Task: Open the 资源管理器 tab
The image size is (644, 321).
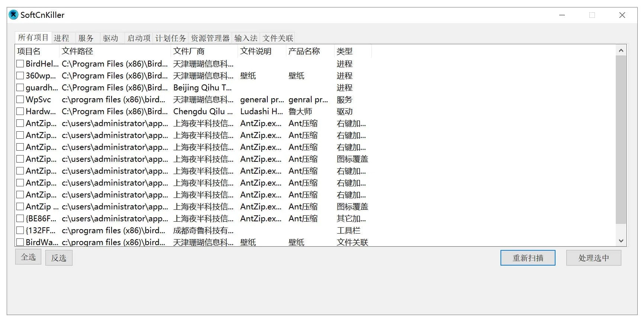Action: (x=210, y=38)
